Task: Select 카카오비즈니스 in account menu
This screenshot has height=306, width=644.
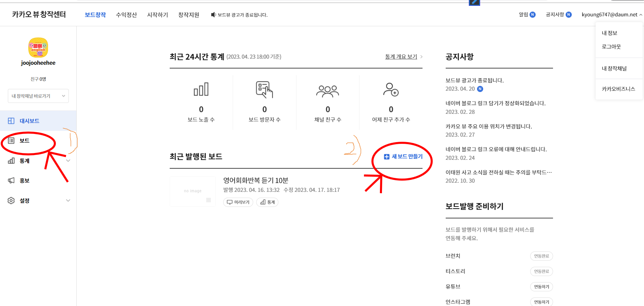Action: pos(618,89)
